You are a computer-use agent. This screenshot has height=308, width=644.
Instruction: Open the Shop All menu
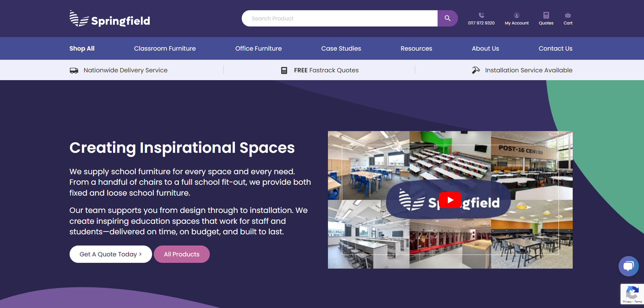[x=82, y=49]
